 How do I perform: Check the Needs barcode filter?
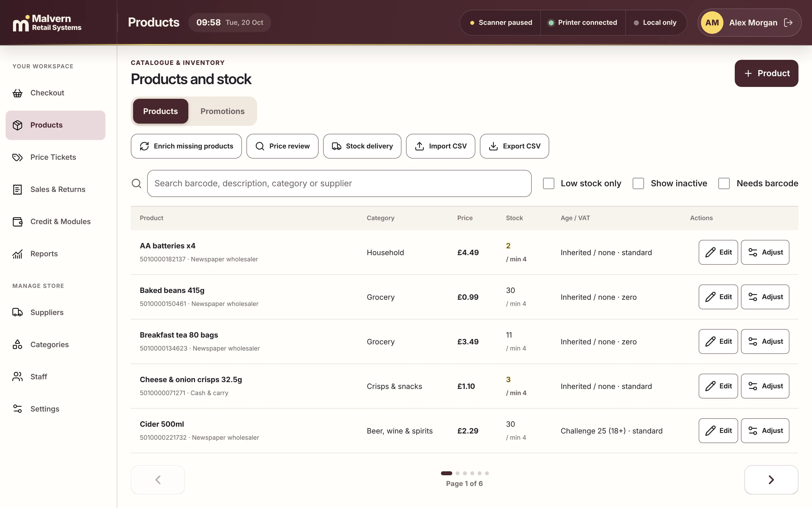coord(724,183)
